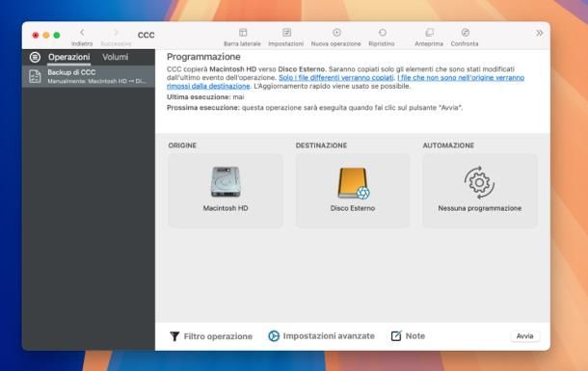Viewport: 588px width, 371px height.
Task: Click the AUTOMAZIONE section label
Action: (448, 146)
